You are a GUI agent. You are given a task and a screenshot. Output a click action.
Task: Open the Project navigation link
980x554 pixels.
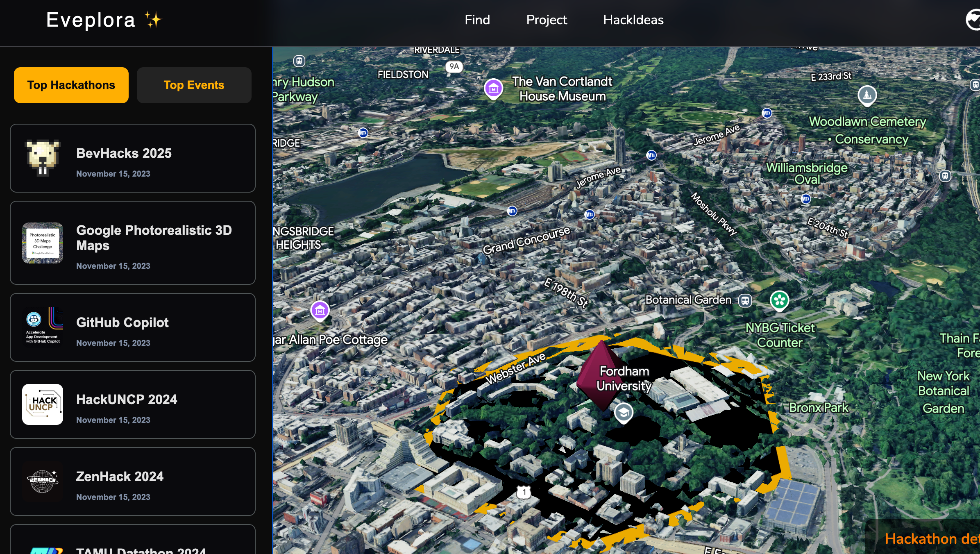[x=546, y=20]
